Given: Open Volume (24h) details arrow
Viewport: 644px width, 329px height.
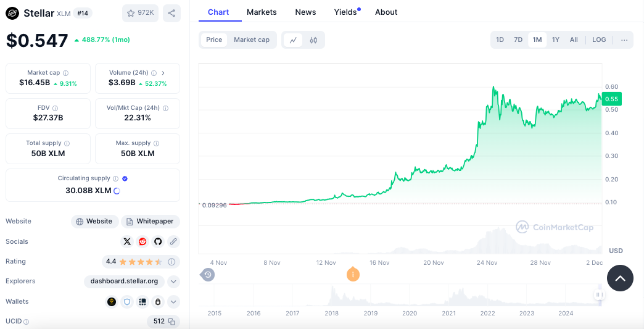Looking at the screenshot, I should pyautogui.click(x=163, y=73).
